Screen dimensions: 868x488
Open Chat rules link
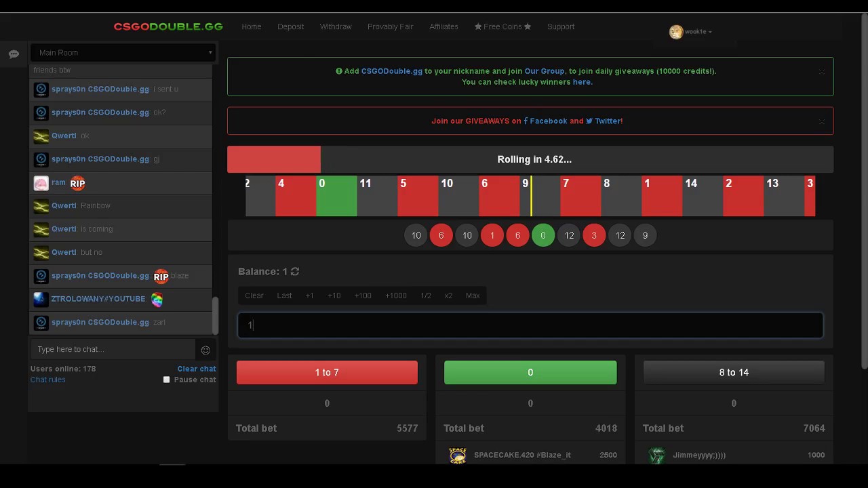tap(47, 380)
